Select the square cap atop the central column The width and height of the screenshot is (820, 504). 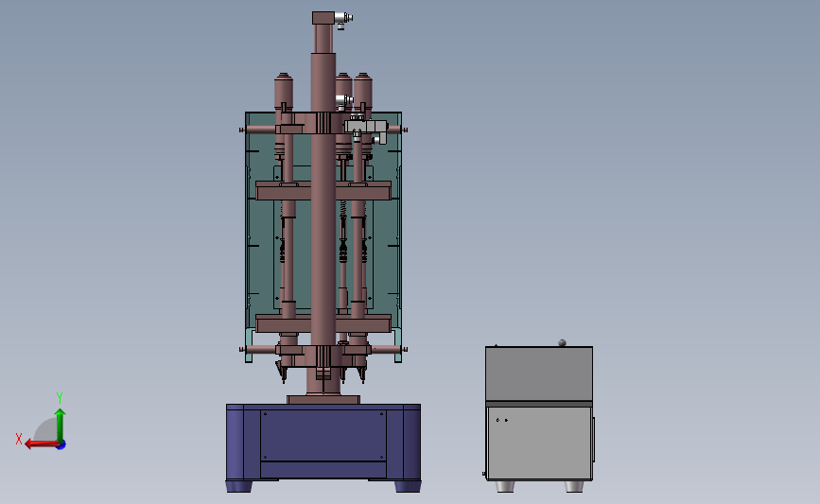(x=323, y=18)
